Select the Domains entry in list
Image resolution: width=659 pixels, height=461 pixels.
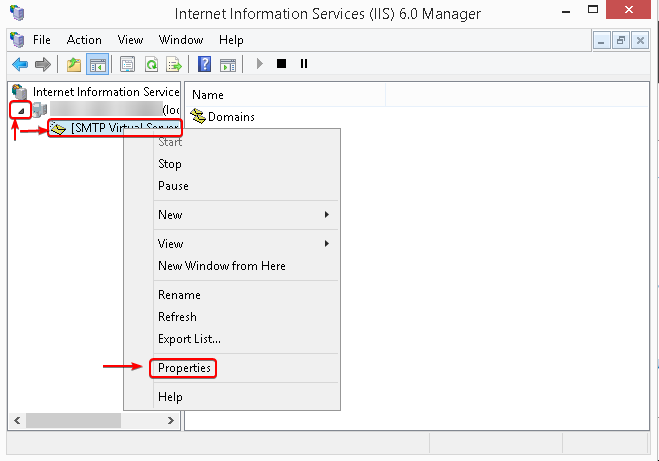pos(231,116)
